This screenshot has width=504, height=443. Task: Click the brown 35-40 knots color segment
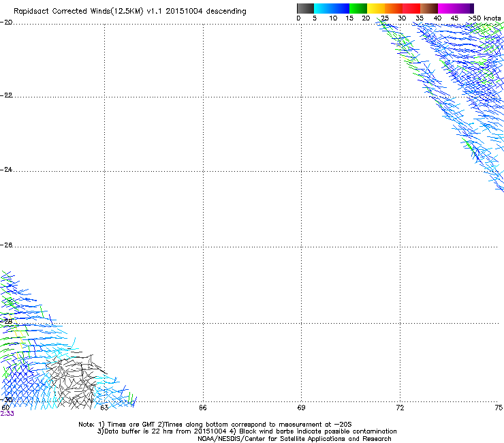(429, 8)
